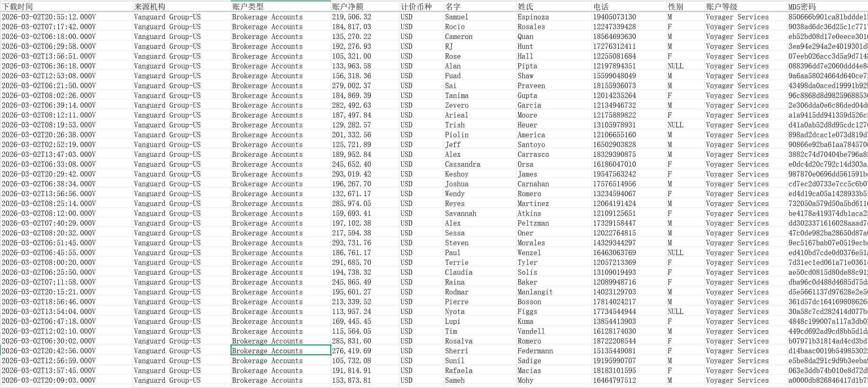Click phone number 12175889822
Image resolution: width=868 pixels, height=388 pixels.
pyautogui.click(x=630, y=115)
